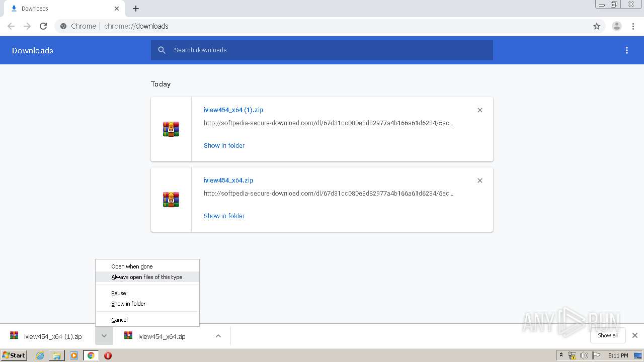
Task: Click the Search downloads field
Action: 322,50
